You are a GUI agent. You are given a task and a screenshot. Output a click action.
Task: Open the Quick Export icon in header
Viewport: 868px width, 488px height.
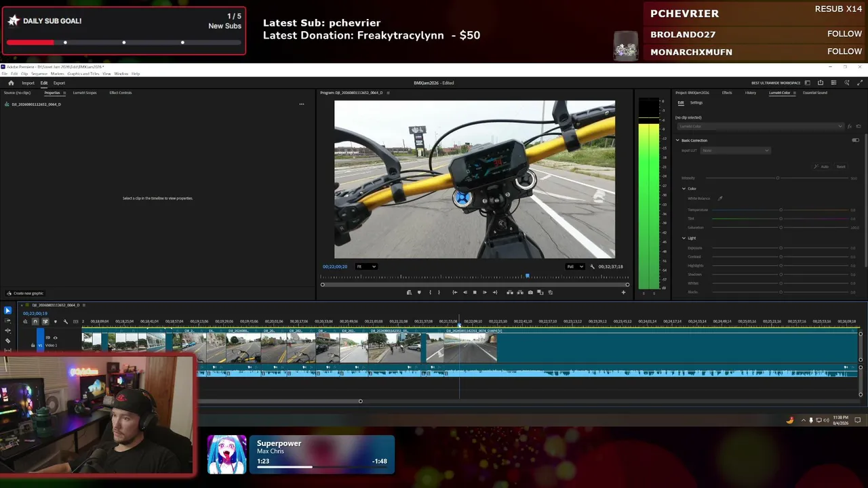click(821, 83)
